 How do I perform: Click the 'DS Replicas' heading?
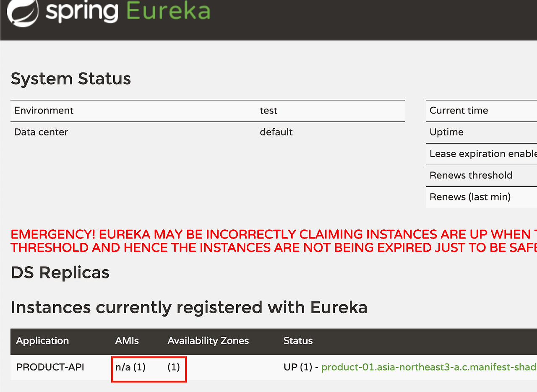pos(60,273)
